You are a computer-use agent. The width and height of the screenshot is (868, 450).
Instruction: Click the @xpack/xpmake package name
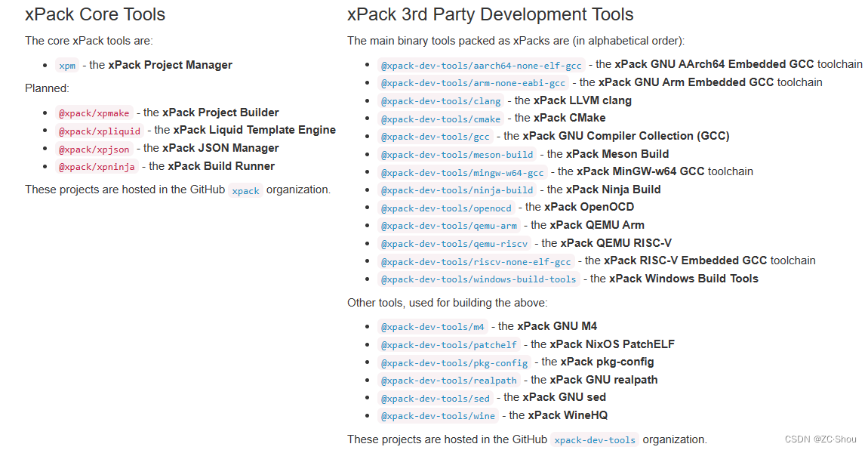[94, 113]
